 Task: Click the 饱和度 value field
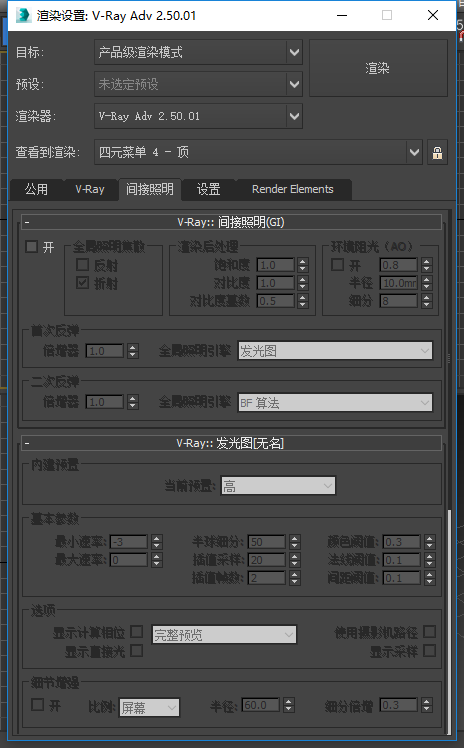click(276, 265)
